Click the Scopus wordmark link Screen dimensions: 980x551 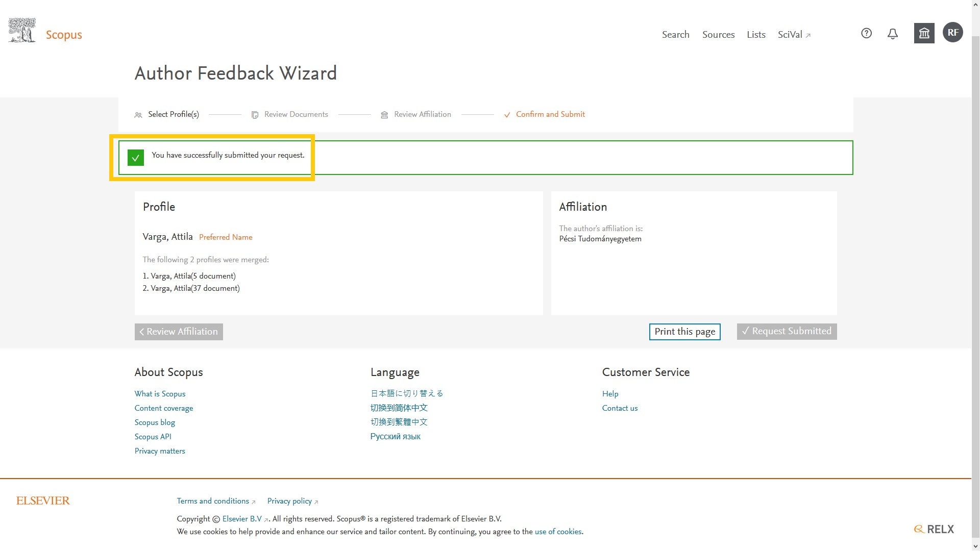click(x=64, y=35)
